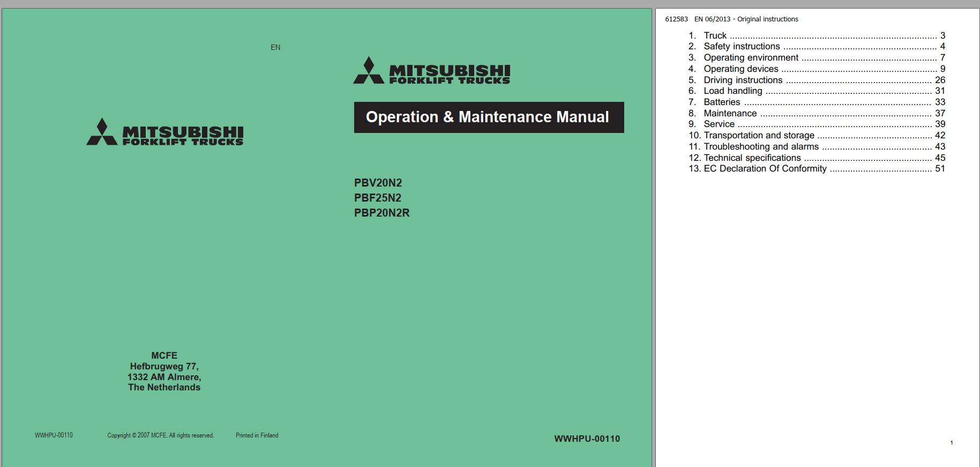This screenshot has height=467, width=980.
Task: Select Technical specifications entry
Action: pyautogui.click(x=817, y=158)
